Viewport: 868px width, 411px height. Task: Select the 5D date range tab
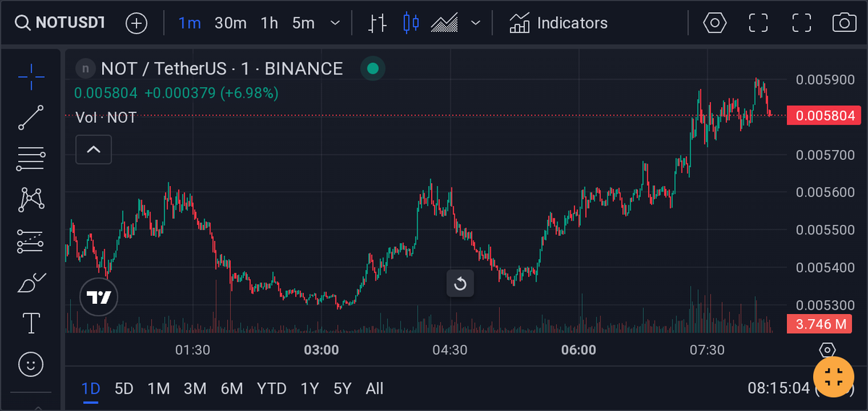(x=124, y=389)
